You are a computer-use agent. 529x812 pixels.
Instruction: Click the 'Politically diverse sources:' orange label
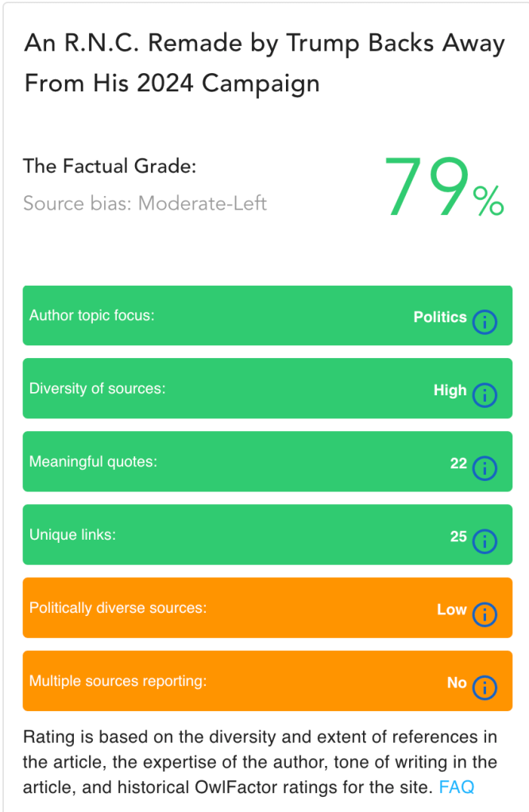point(118,609)
